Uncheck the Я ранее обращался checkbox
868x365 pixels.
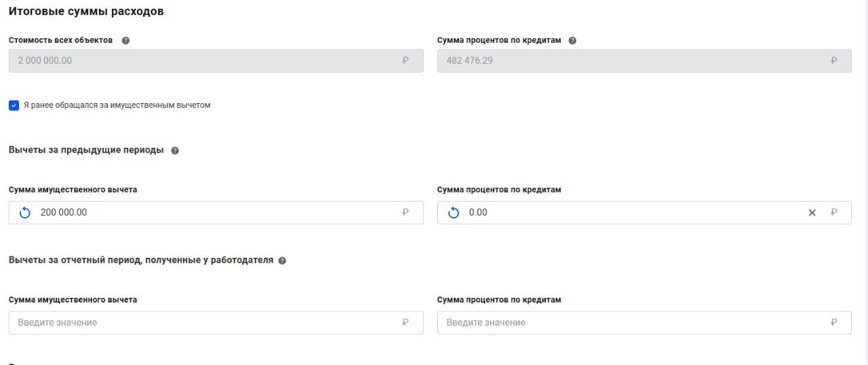(14, 106)
